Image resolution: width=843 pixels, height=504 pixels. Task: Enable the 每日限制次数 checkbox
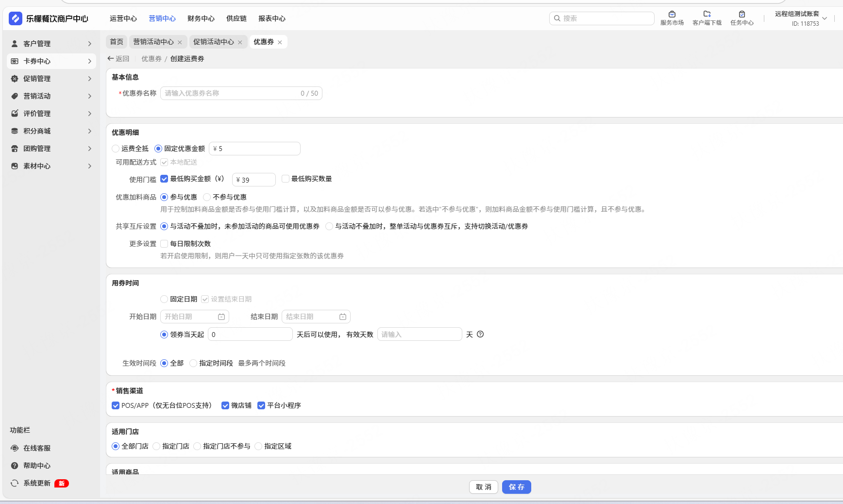click(x=164, y=244)
